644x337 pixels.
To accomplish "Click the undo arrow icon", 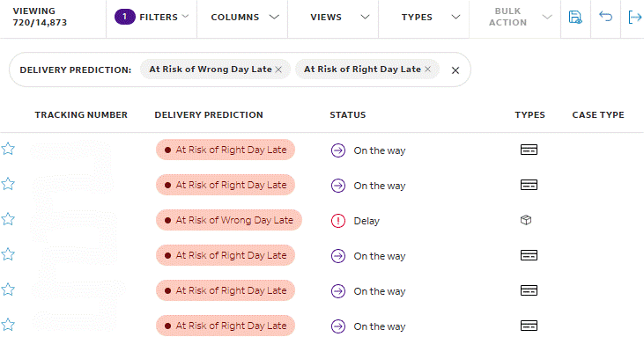I will click(605, 17).
